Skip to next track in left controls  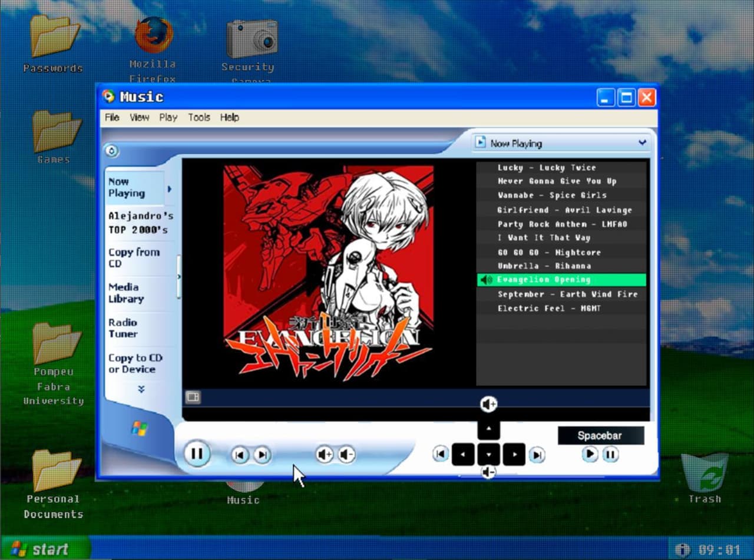(262, 455)
